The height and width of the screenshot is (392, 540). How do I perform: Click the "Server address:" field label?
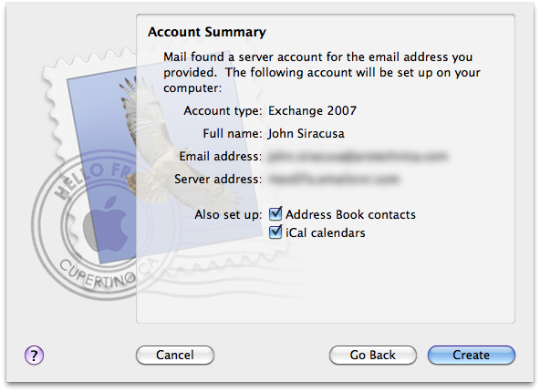coord(218,179)
